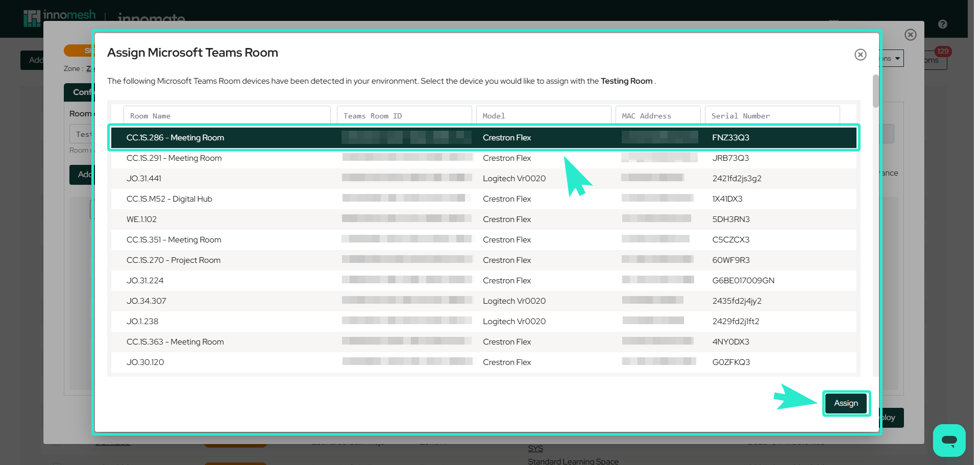Select row CC.1S.291 - Meeting Room
The width and height of the screenshot is (980, 465).
[x=483, y=158]
